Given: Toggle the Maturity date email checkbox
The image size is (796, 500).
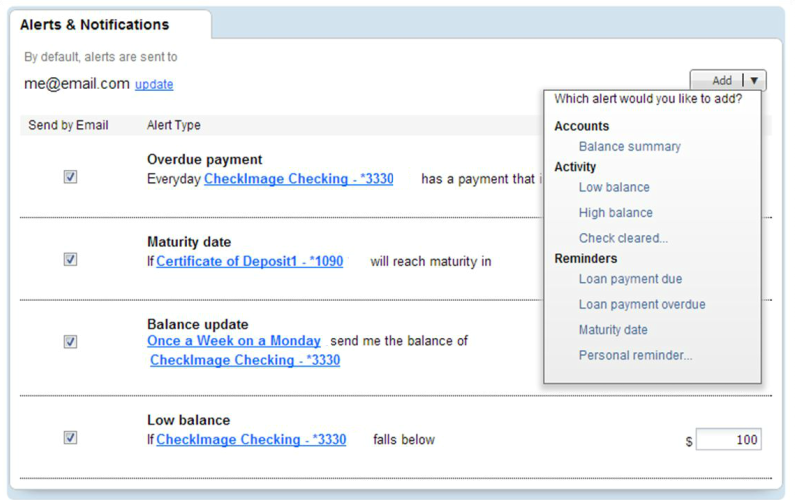Looking at the screenshot, I should pos(70,260).
